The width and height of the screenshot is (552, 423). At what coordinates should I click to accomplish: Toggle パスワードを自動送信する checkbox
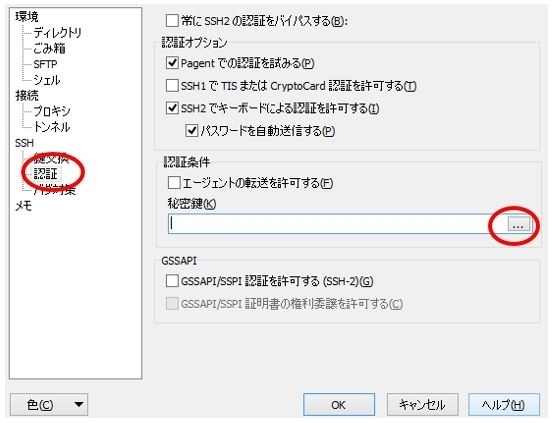tap(192, 130)
